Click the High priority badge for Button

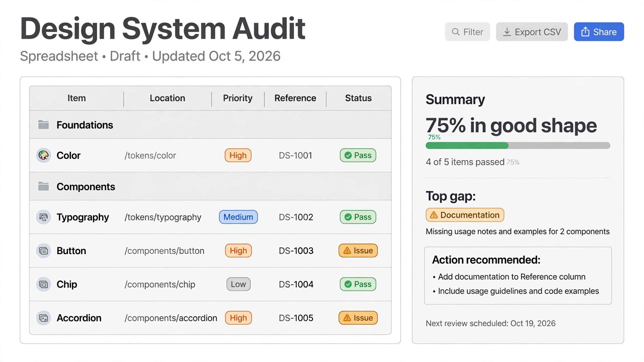tap(238, 251)
